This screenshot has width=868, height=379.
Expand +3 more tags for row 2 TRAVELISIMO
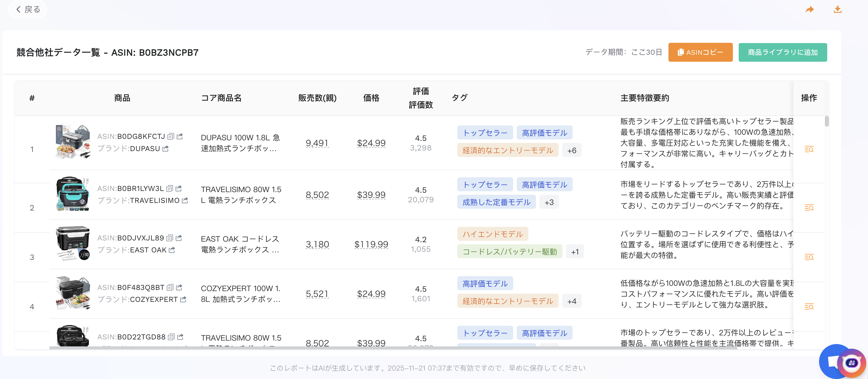pyautogui.click(x=549, y=202)
